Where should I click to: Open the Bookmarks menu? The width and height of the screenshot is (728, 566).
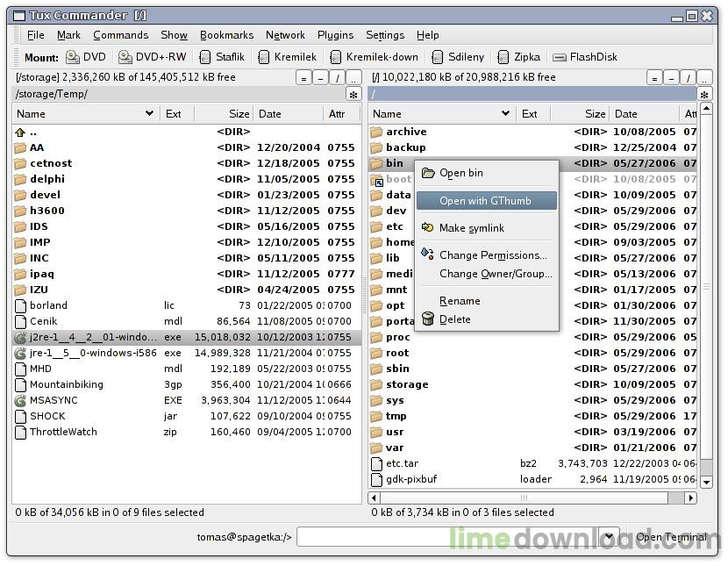226,35
